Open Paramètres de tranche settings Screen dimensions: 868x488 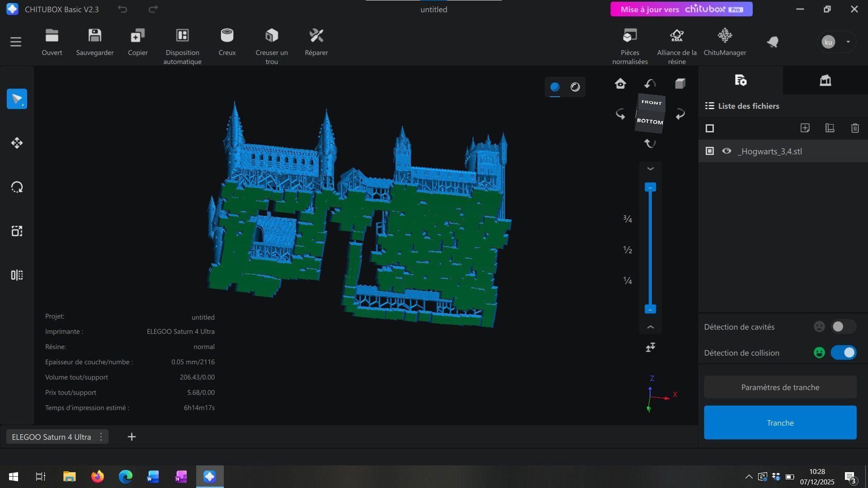pos(780,387)
